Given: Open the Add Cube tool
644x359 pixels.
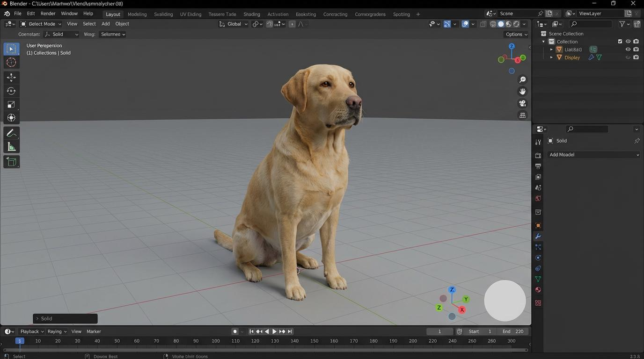Looking at the screenshot, I should click(11, 162).
